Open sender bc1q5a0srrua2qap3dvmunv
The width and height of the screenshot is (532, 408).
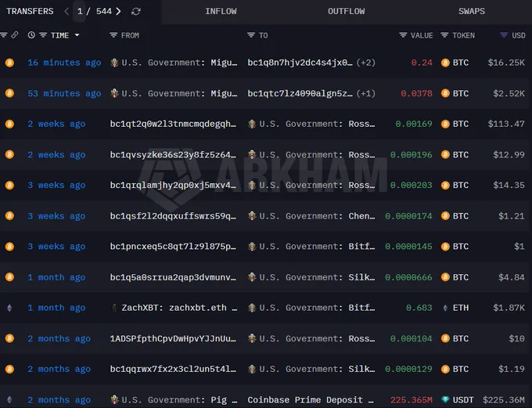pos(173,277)
